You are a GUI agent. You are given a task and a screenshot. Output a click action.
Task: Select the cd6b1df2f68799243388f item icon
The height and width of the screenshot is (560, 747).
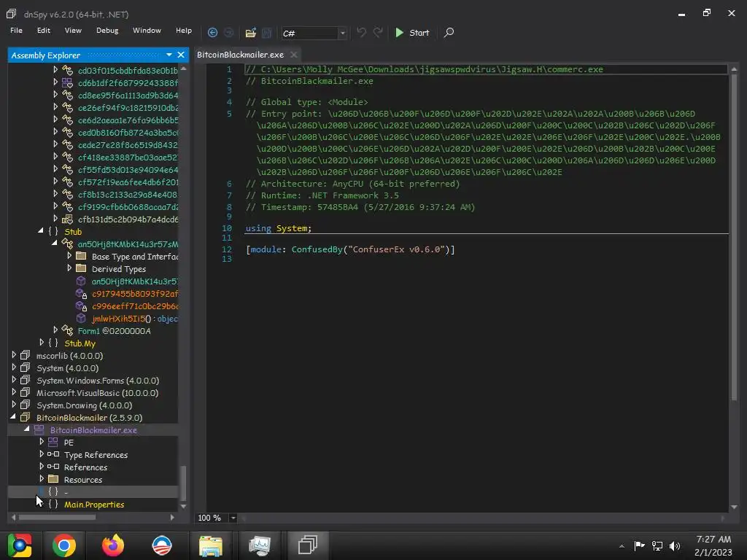(68, 82)
